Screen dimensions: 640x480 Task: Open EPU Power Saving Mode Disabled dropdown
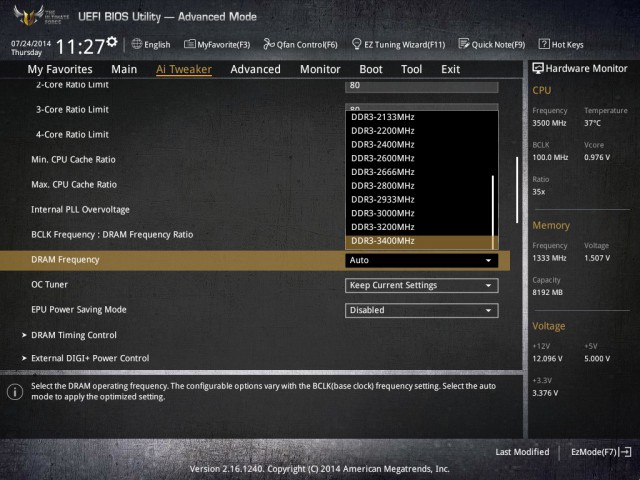pyautogui.click(x=422, y=310)
